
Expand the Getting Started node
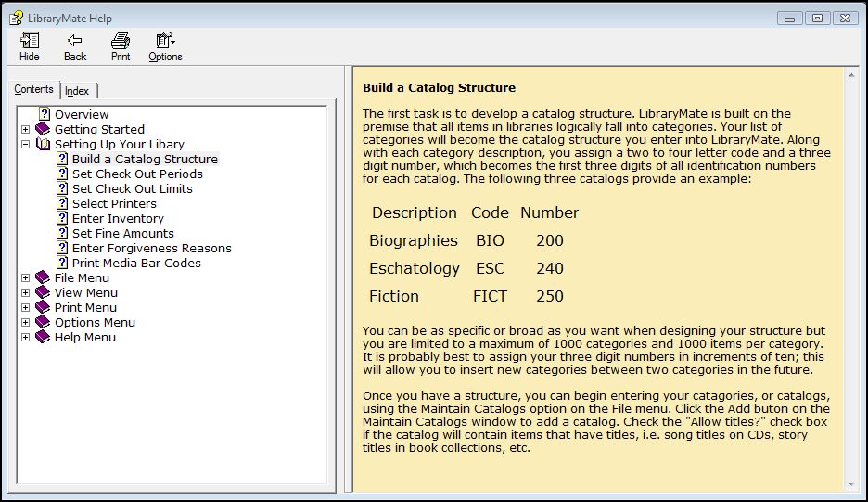[25, 130]
